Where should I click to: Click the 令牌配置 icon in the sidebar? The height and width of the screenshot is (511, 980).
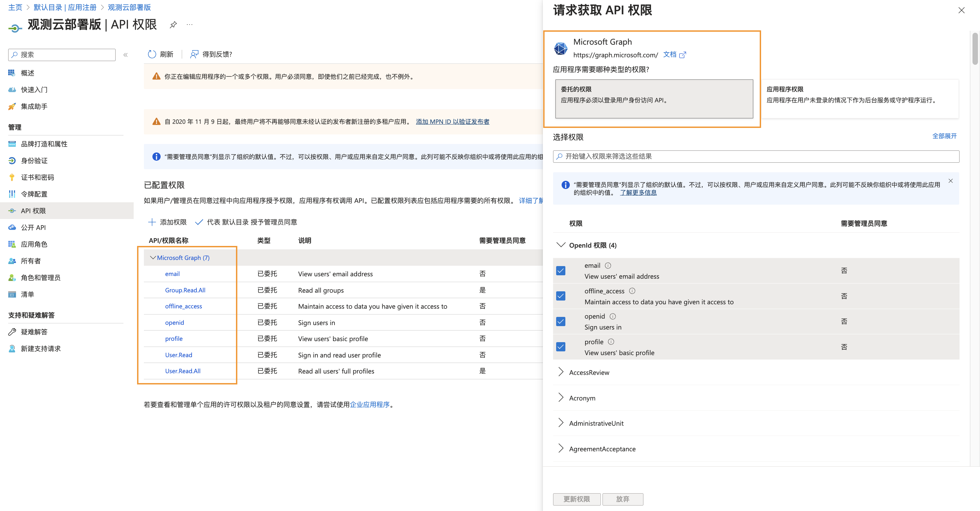coord(12,194)
